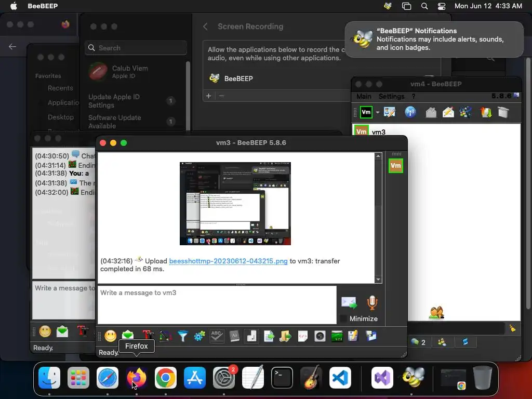This screenshot has height=399, width=532.
Task: Edit profile icon in vm4 toolbar
Action: tap(390, 112)
